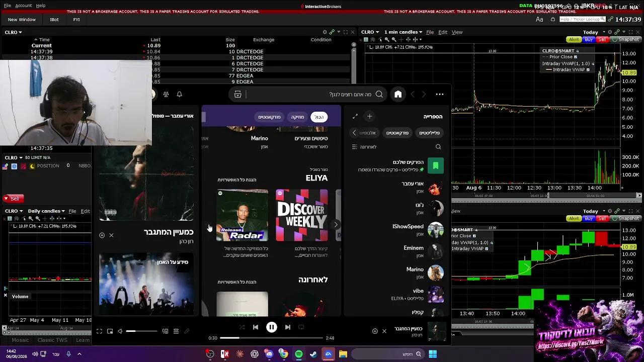Screen dimensions: 644x362
Task: Open File menu in TWS menu bar
Action: pyautogui.click(x=7, y=6)
